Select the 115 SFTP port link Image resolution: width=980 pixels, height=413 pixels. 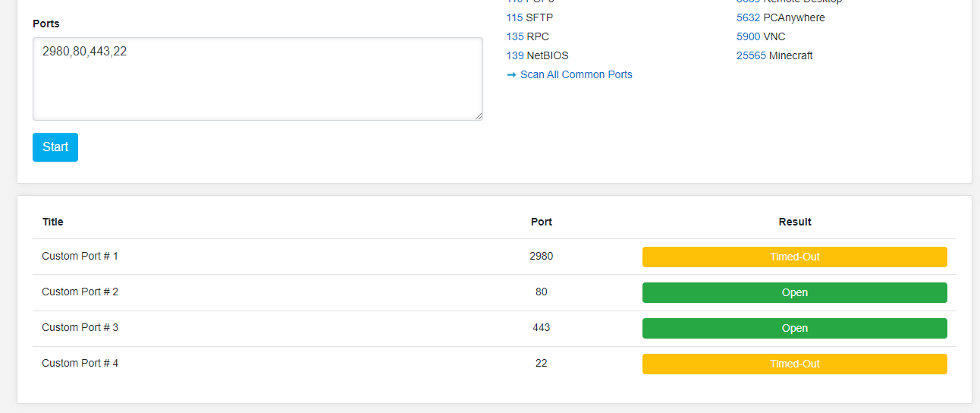click(x=515, y=17)
